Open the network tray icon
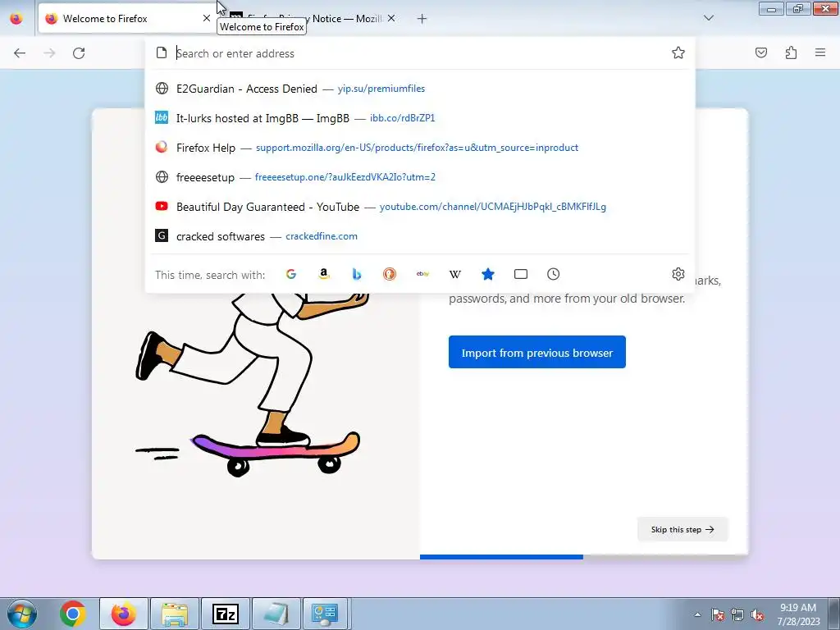Screen dimensions: 840x630 tap(737, 614)
